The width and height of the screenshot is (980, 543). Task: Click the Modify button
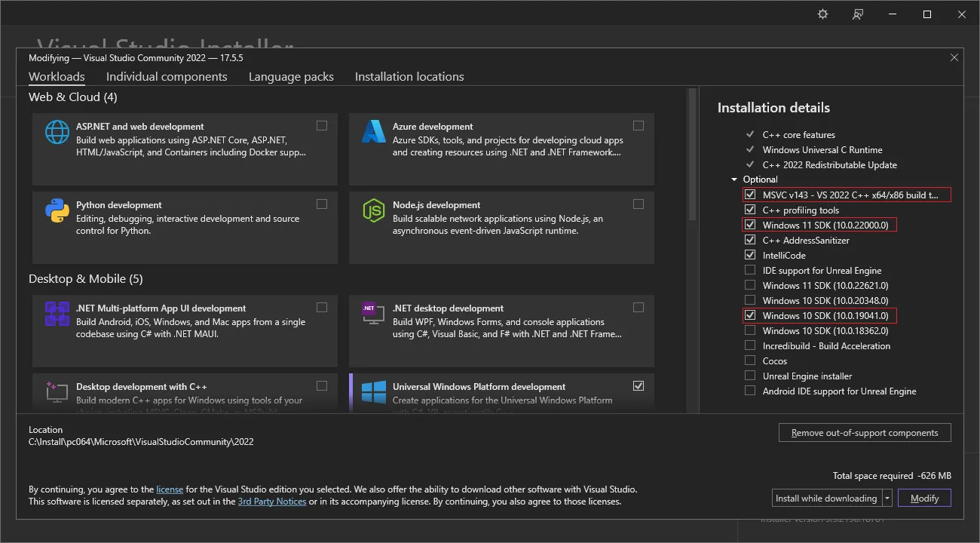pos(924,499)
